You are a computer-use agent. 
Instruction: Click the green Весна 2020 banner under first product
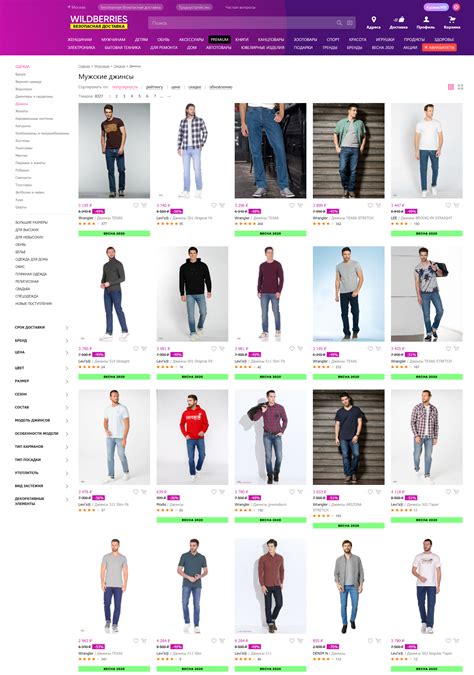pos(114,233)
